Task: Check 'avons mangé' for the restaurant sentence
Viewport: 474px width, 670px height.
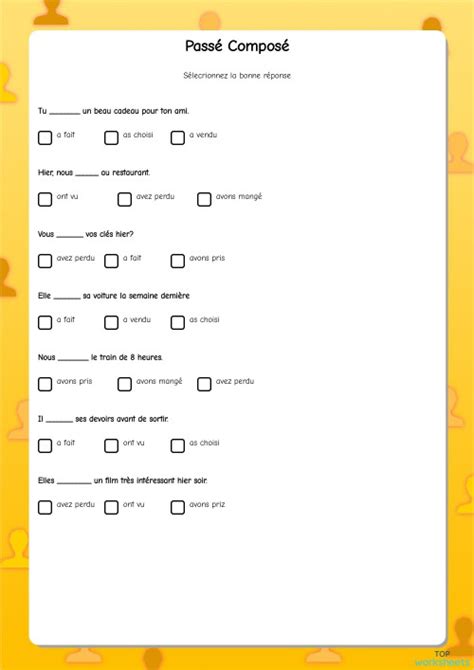Action: (x=204, y=199)
